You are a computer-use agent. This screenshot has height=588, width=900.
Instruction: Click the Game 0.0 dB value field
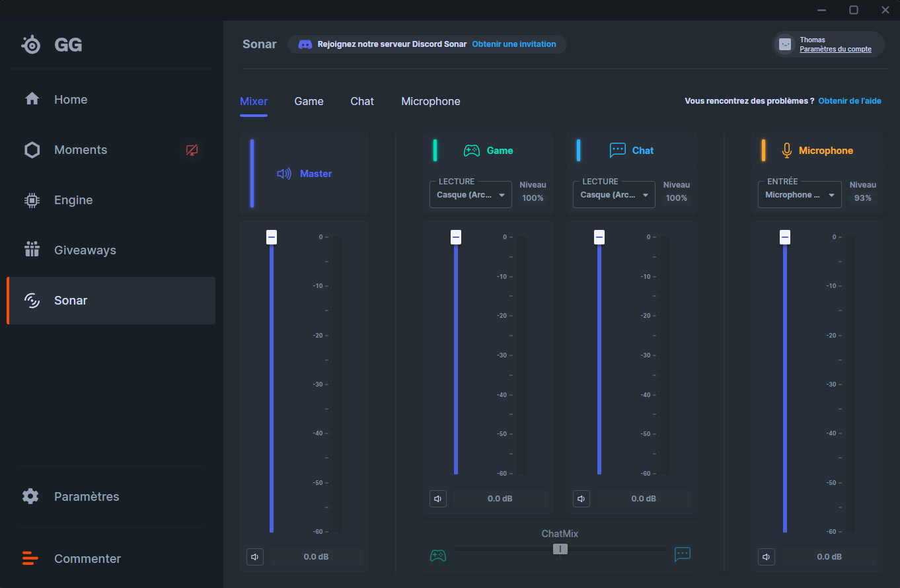tap(500, 499)
